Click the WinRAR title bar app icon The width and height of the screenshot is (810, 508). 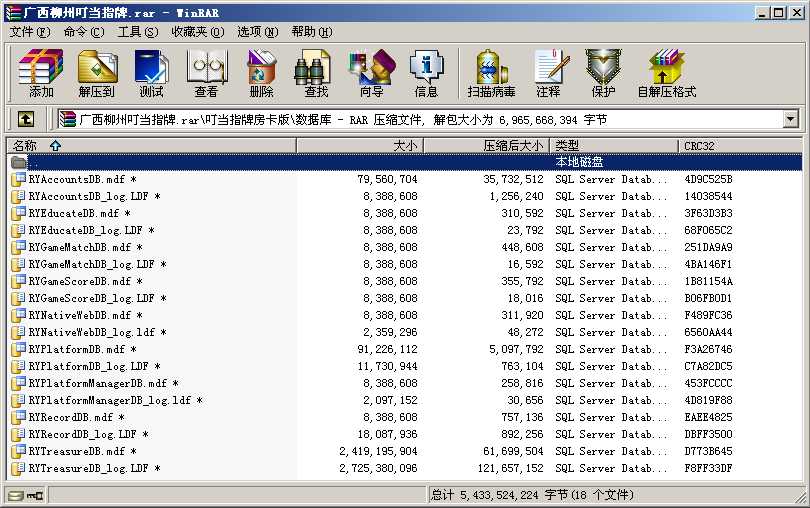[x=13, y=12]
